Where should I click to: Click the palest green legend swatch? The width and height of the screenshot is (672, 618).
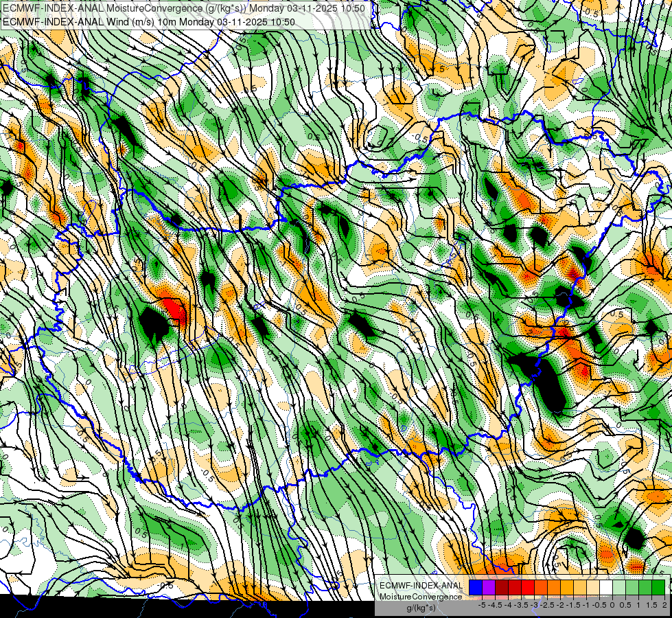click(x=619, y=587)
